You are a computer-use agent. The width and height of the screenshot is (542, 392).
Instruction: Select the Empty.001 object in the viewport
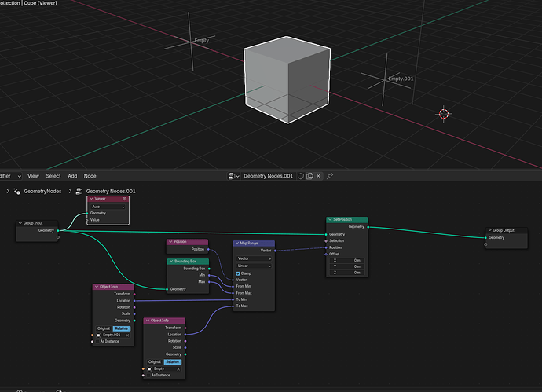(385, 79)
